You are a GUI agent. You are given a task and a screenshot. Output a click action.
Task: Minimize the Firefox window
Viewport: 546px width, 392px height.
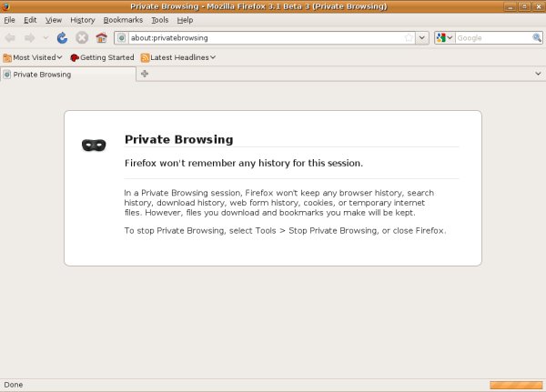coord(511,6)
